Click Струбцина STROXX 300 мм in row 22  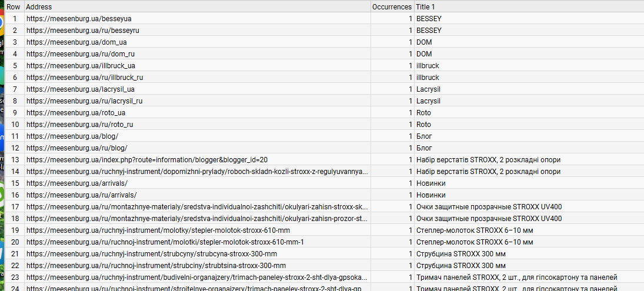461,265
